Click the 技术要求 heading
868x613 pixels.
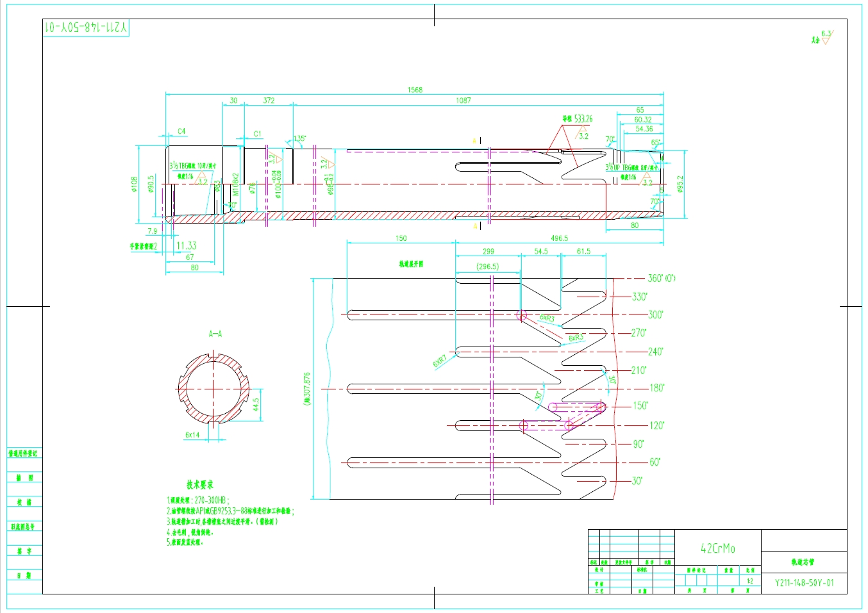click(200, 485)
